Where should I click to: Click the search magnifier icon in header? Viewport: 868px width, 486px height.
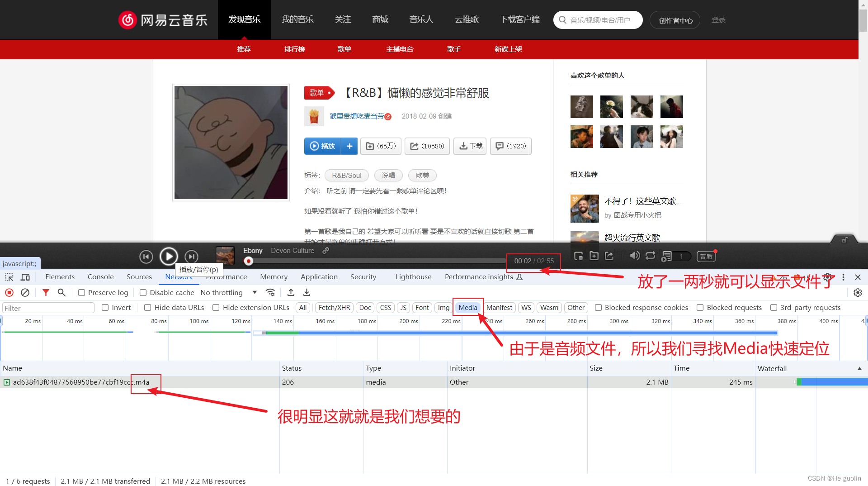pyautogui.click(x=562, y=20)
